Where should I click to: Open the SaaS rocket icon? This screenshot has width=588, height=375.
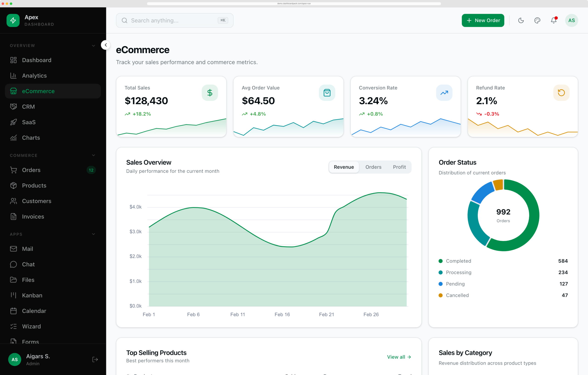coord(13,122)
